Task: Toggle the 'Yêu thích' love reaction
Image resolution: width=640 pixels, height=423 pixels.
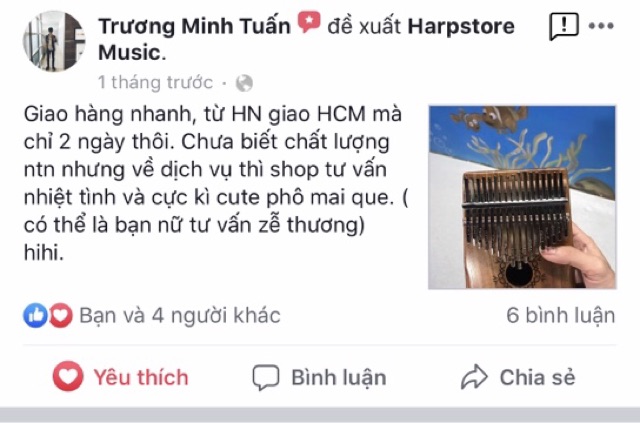Action: tap(121, 376)
